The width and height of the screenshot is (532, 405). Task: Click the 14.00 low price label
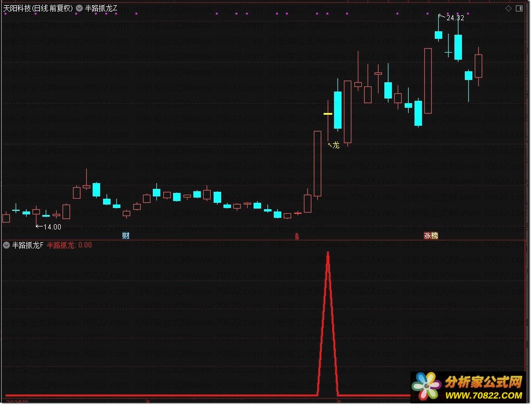(x=52, y=227)
